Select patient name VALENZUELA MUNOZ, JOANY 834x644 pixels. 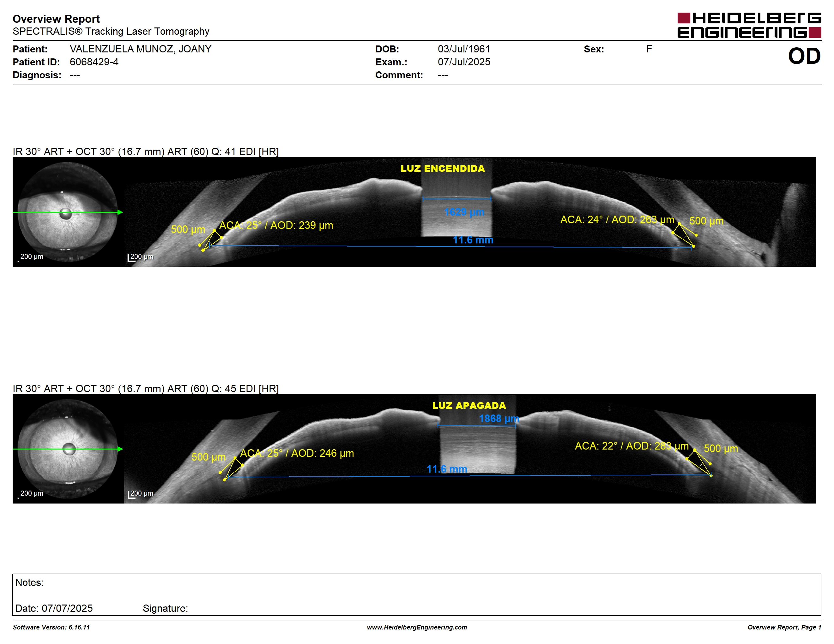(141, 49)
